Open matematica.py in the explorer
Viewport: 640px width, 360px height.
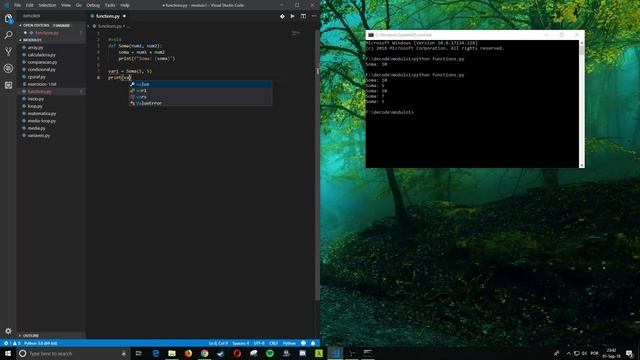point(42,113)
